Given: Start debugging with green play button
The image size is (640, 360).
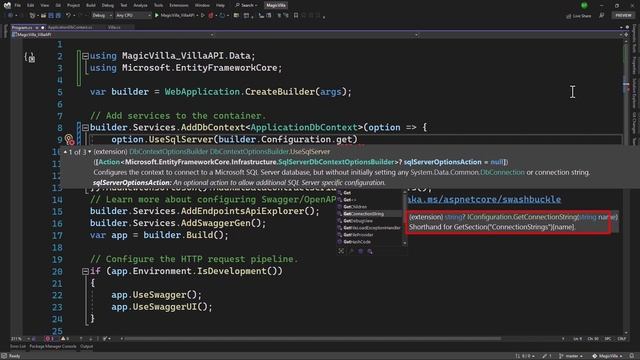Looking at the screenshot, I should click(157, 16).
